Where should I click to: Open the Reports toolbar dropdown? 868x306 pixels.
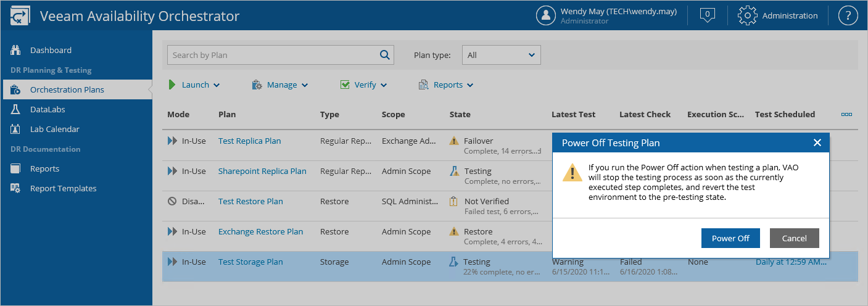pyautogui.click(x=446, y=85)
